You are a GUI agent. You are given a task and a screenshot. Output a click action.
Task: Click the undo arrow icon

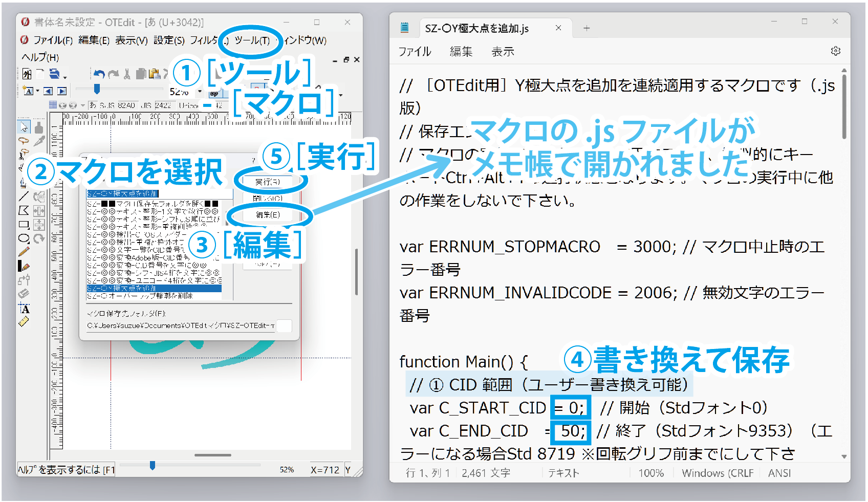(x=99, y=75)
